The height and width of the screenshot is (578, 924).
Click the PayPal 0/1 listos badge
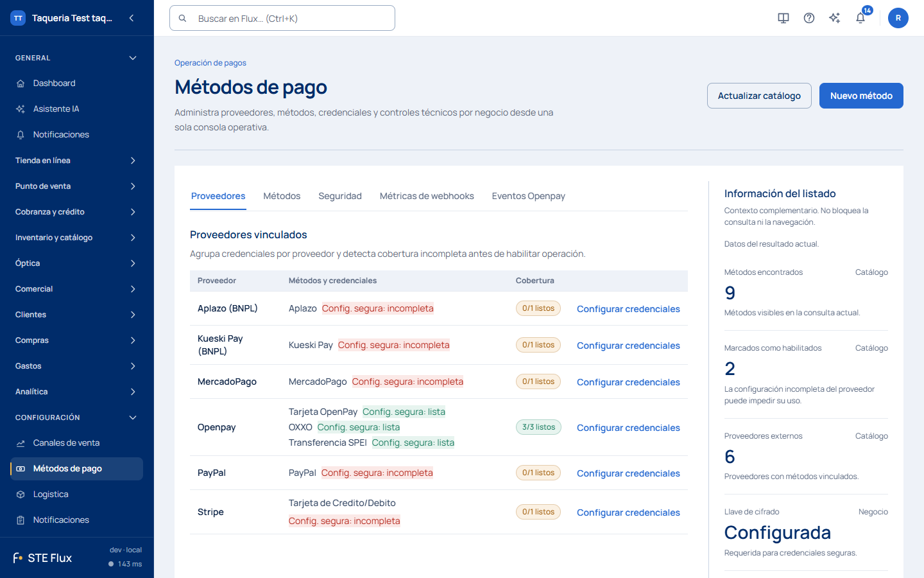[x=538, y=473]
